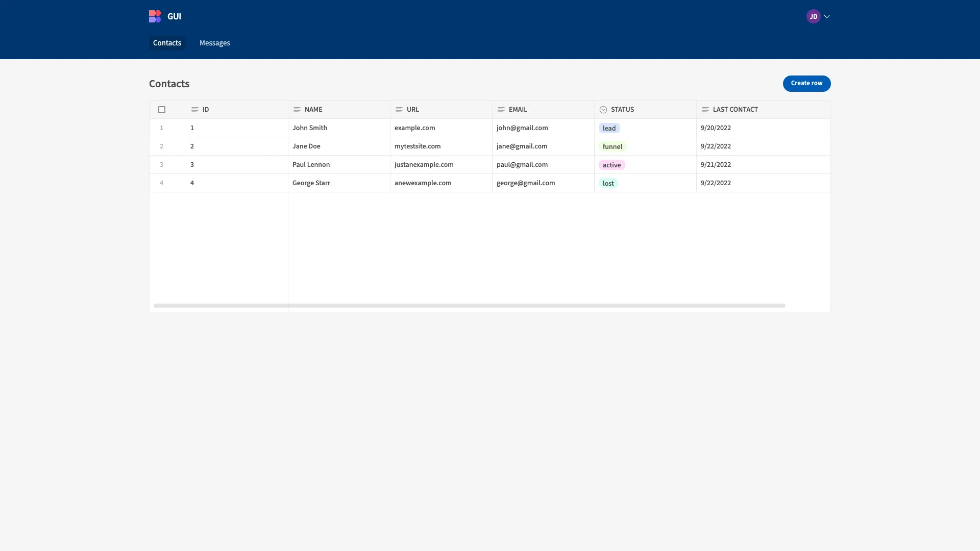Image resolution: width=980 pixels, height=551 pixels.
Task: Click the justanexample.com URL cell
Action: click(x=441, y=165)
